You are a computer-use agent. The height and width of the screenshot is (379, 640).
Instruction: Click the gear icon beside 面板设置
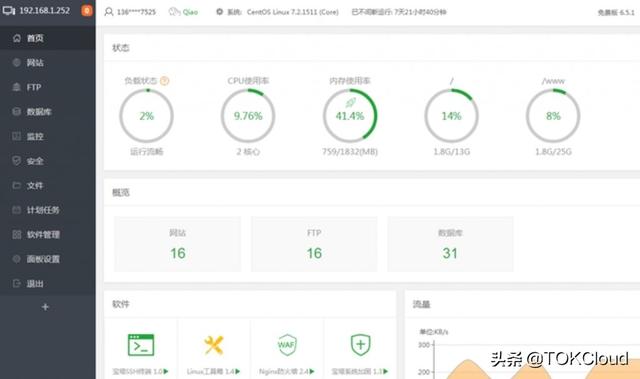tap(17, 259)
